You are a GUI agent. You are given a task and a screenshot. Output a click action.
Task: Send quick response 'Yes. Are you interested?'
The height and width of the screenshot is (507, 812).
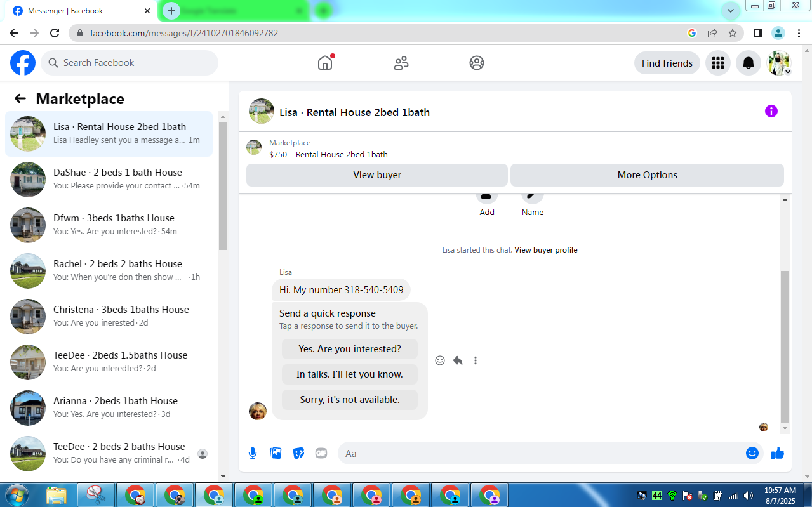[350, 349]
